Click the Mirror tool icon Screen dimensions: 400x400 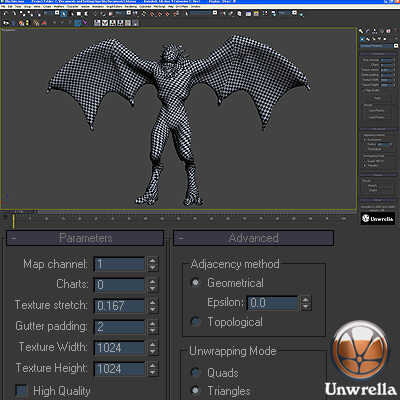[x=223, y=13]
